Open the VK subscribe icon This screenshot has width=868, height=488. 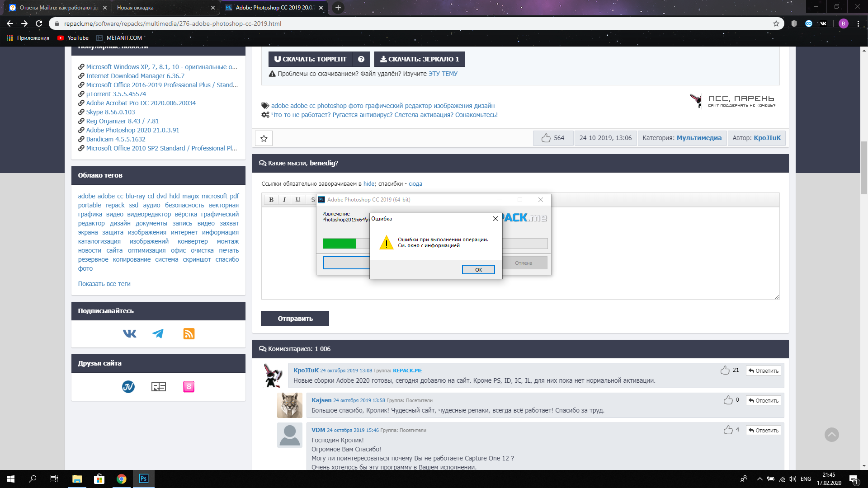click(130, 333)
